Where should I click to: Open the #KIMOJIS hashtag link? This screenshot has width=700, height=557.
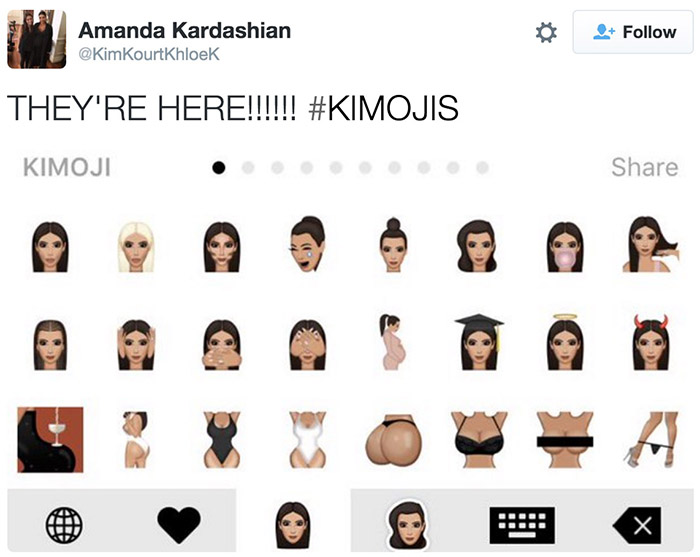383,108
